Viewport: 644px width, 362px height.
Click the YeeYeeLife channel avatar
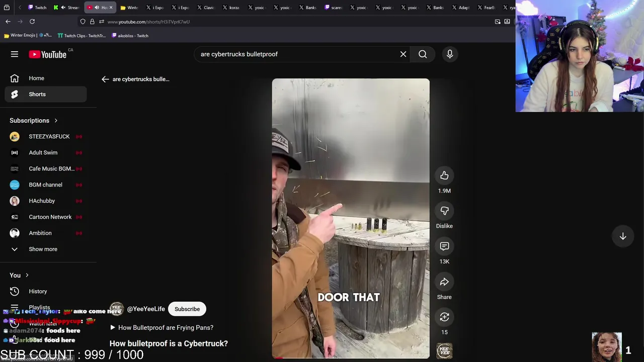117,309
